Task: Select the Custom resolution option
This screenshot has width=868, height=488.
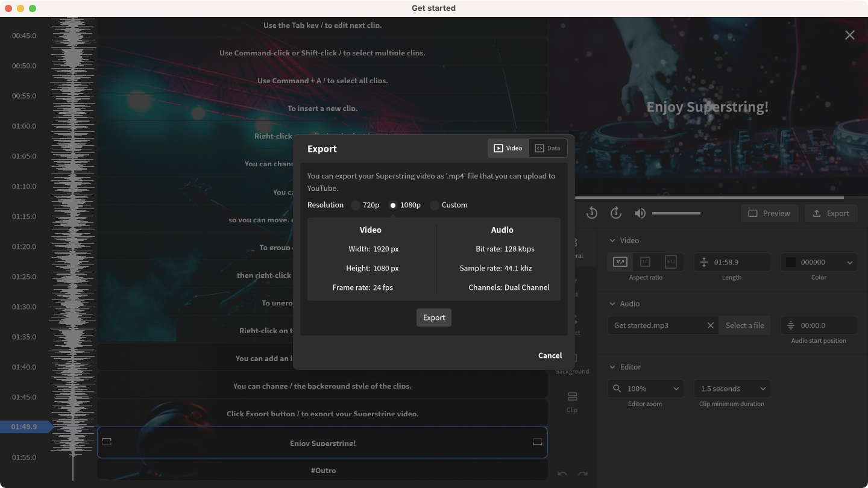Action: pos(434,205)
